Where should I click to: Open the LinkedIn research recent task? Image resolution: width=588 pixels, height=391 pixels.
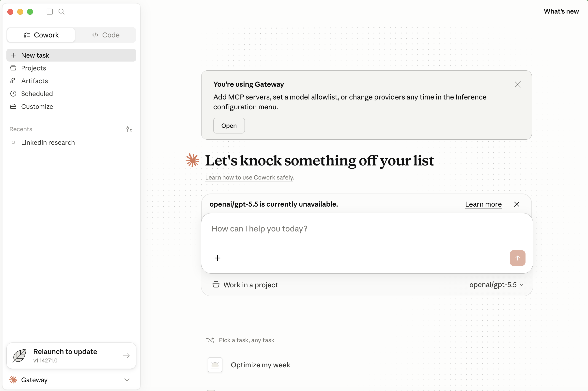(71, 142)
